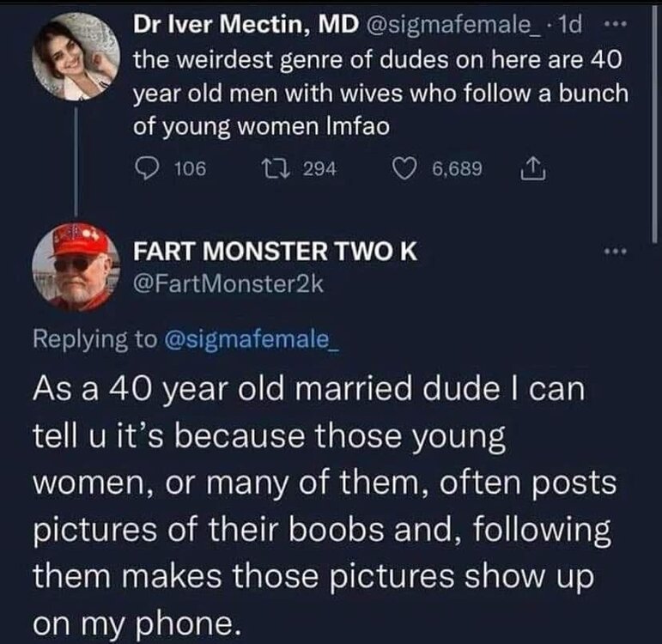Open more options on Dr Iver Mectin's tweet

[610, 27]
